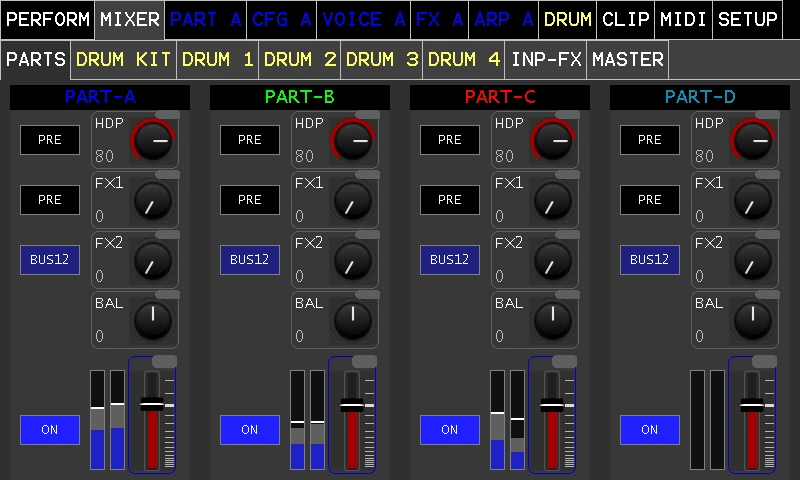Open the PART A tab
Viewport: 800px width, 480px height.
[x=206, y=20]
